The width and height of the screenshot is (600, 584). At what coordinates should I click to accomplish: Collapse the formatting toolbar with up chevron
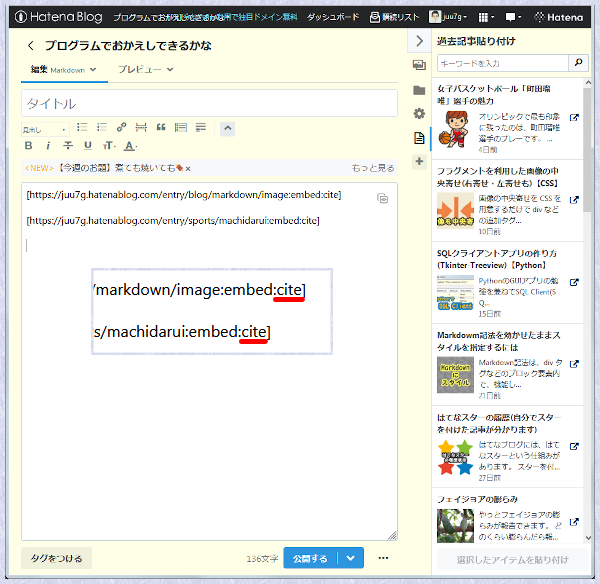(227, 128)
